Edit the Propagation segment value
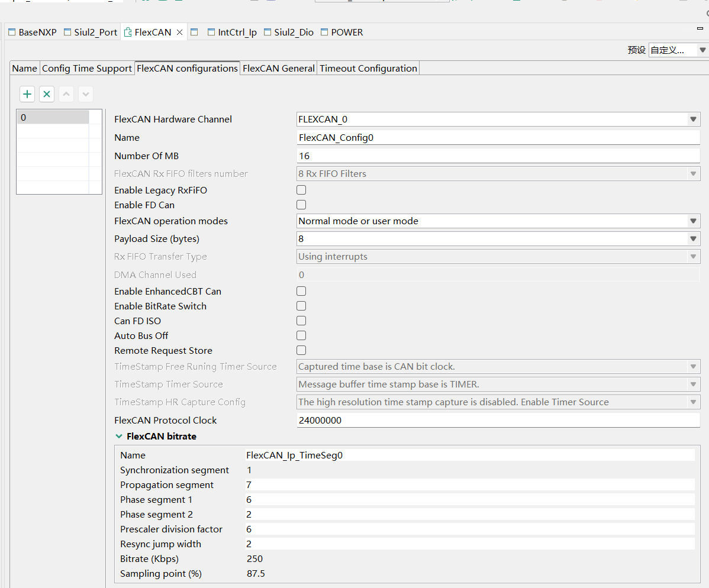This screenshot has width=709, height=588. (x=470, y=485)
